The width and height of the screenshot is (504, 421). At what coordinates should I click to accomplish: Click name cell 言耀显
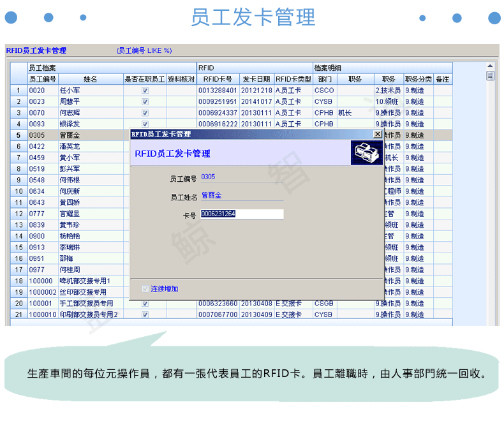pyautogui.click(x=91, y=214)
